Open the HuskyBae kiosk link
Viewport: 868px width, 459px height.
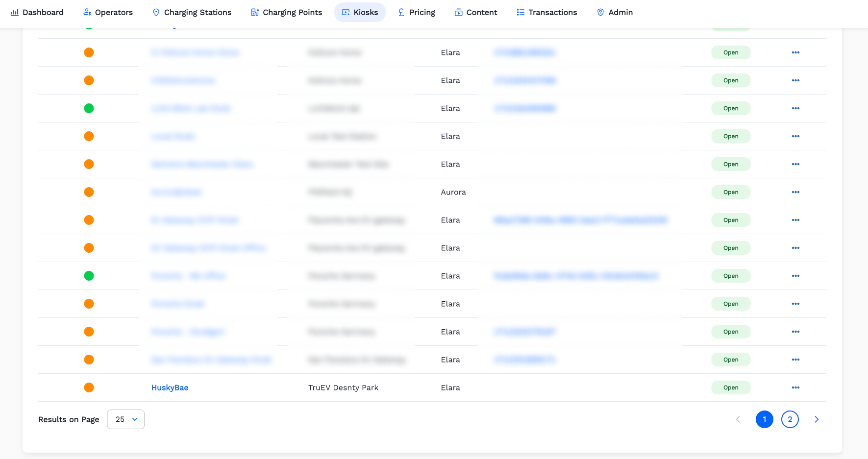170,387
